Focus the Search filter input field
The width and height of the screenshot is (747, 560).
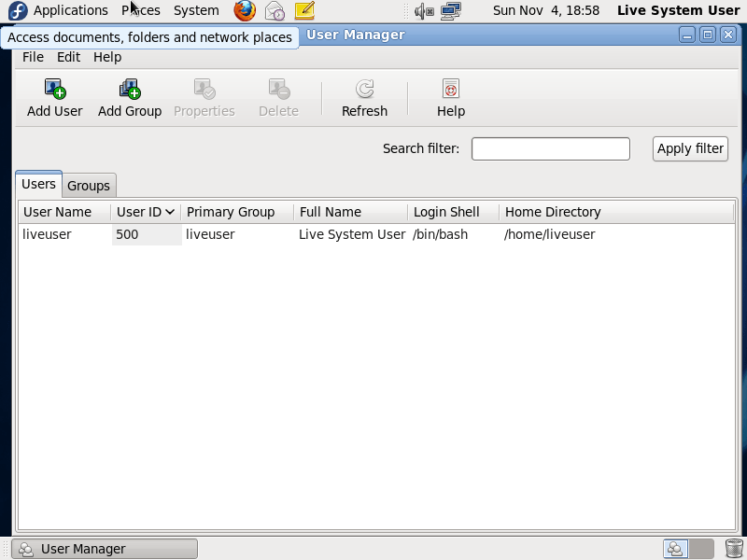(551, 148)
